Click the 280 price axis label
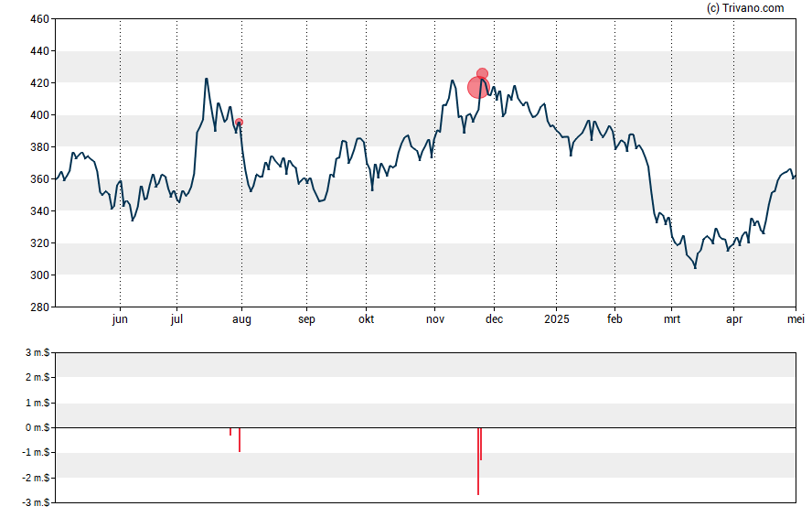This screenshot has height=517, width=812. (x=40, y=307)
